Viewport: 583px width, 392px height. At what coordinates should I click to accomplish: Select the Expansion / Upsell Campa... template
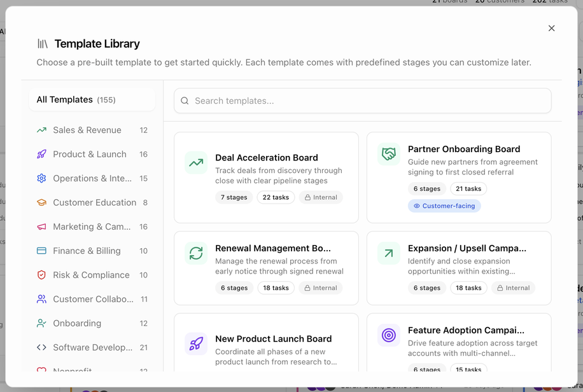pos(459,268)
